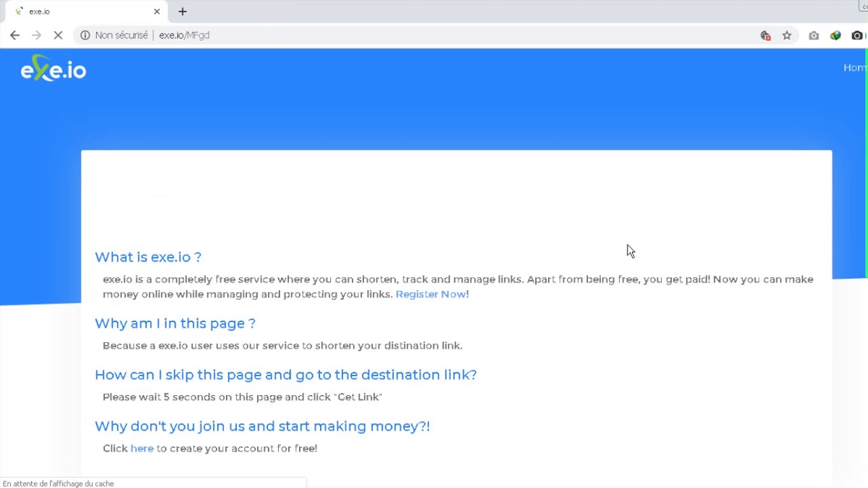This screenshot has height=488, width=868.
Task: Click the green globe extension icon
Action: click(x=835, y=35)
